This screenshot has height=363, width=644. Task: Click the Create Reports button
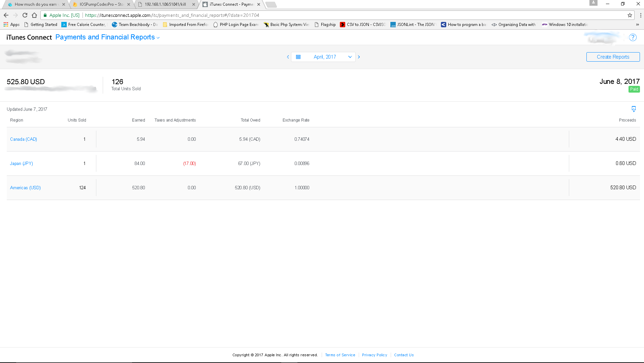pos(613,57)
